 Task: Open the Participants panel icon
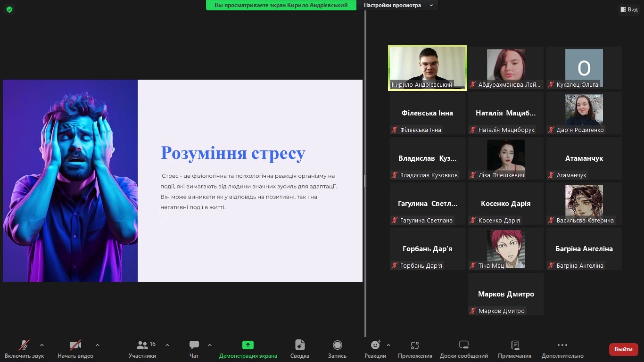click(x=142, y=345)
